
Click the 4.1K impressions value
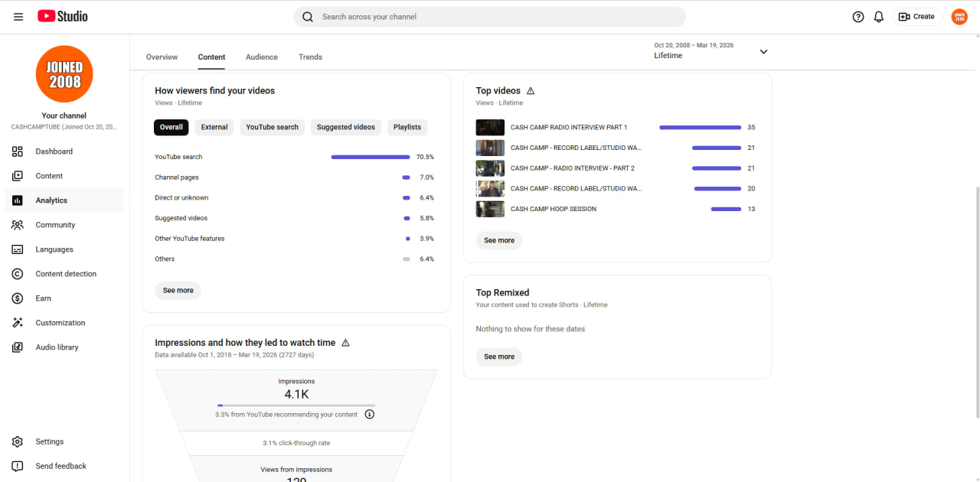pos(296,395)
